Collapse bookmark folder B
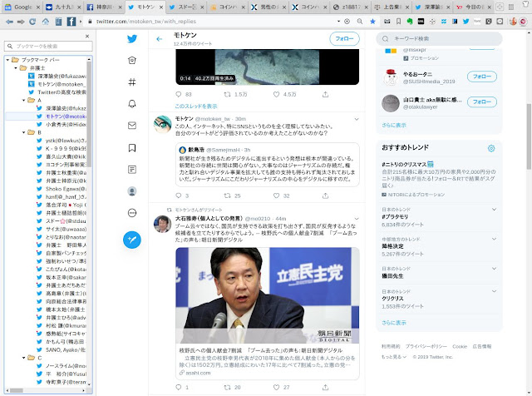Screen dimensions: 532x396 point(24,132)
